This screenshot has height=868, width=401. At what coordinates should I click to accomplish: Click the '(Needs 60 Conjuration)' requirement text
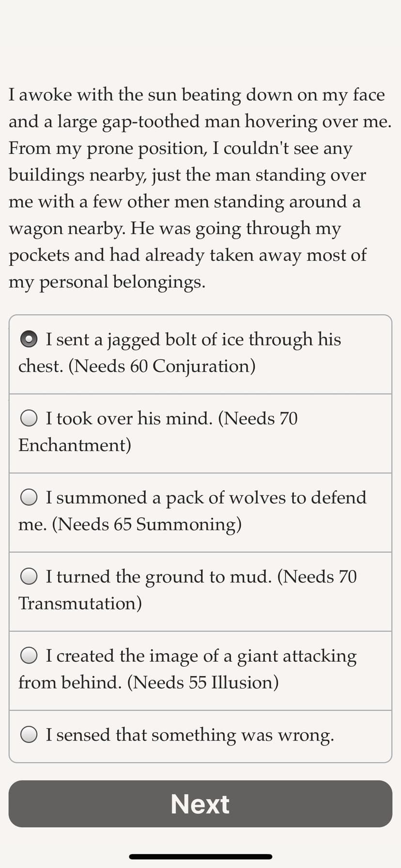tap(162, 366)
